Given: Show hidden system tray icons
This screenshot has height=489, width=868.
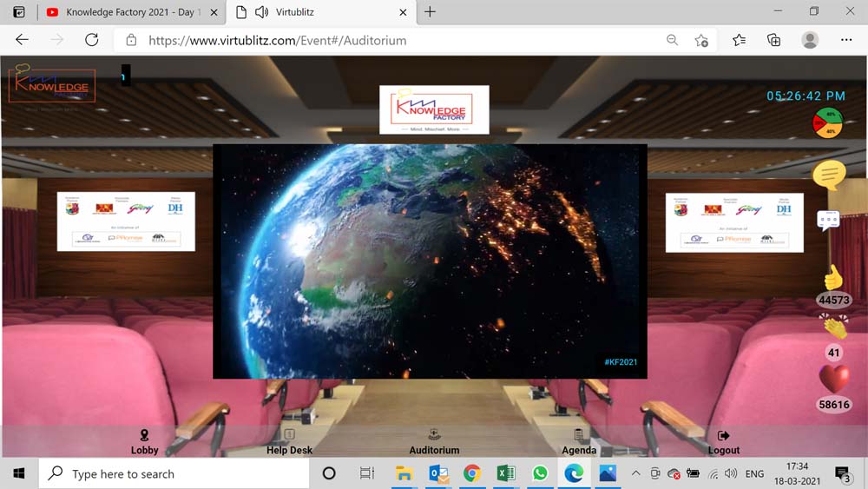Looking at the screenshot, I should click(636, 473).
